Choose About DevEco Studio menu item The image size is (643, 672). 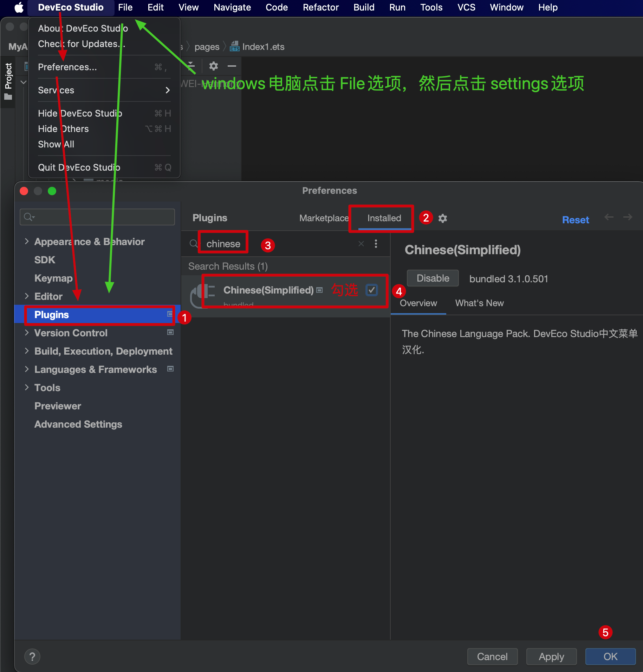104,28
